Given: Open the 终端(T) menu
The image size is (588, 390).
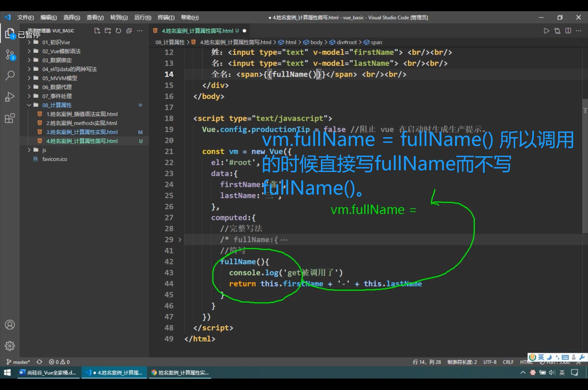Looking at the screenshot, I should click(x=166, y=18).
